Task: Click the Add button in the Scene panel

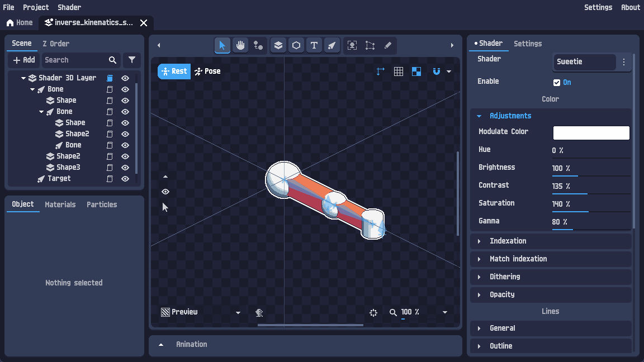Action: (x=23, y=60)
